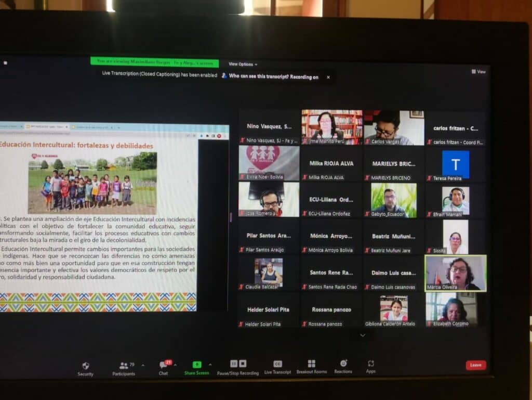Open the Participants panel
This screenshot has height=400, width=532.
coord(124,369)
